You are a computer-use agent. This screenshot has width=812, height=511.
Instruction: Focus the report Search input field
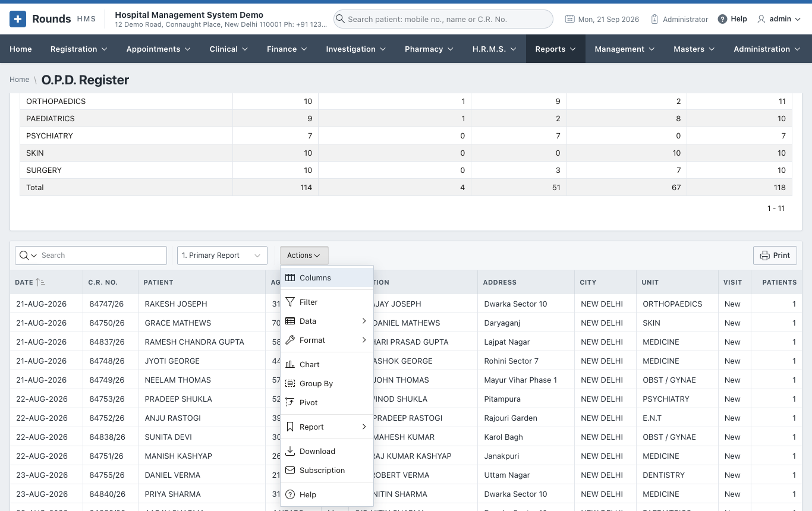[102, 255]
